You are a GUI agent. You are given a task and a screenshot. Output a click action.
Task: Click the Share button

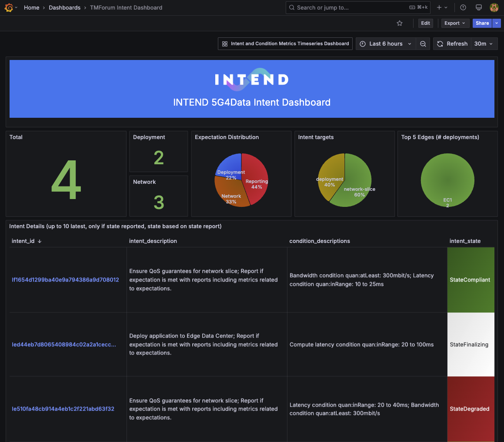[x=482, y=23]
